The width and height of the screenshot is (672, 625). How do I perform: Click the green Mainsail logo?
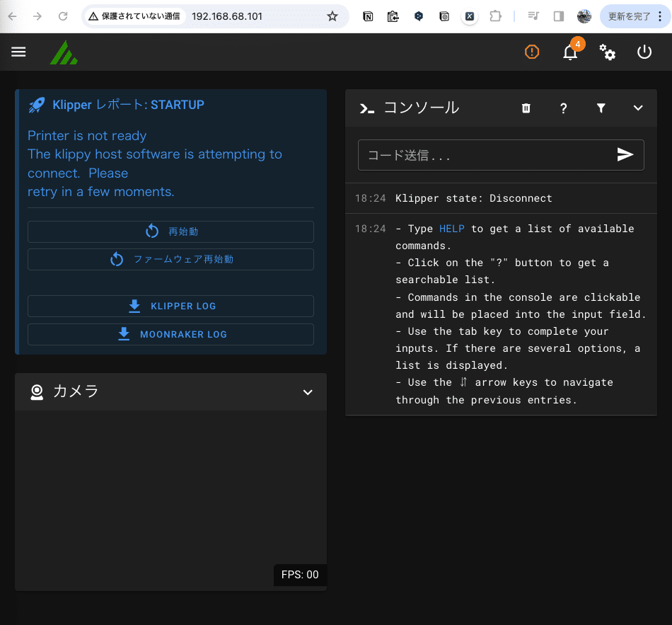[x=64, y=52]
